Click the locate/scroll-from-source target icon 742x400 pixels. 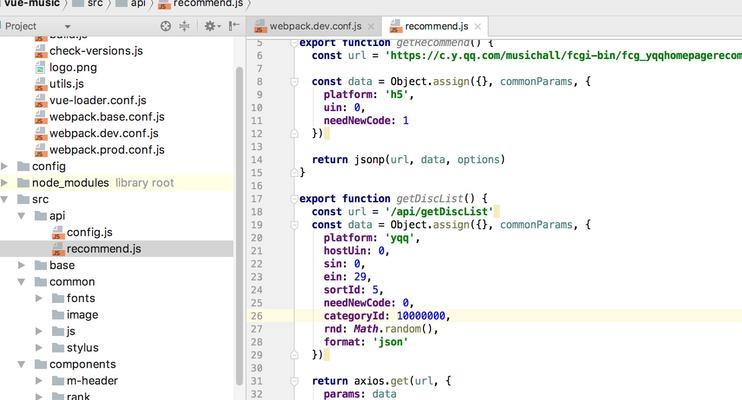tap(166, 26)
